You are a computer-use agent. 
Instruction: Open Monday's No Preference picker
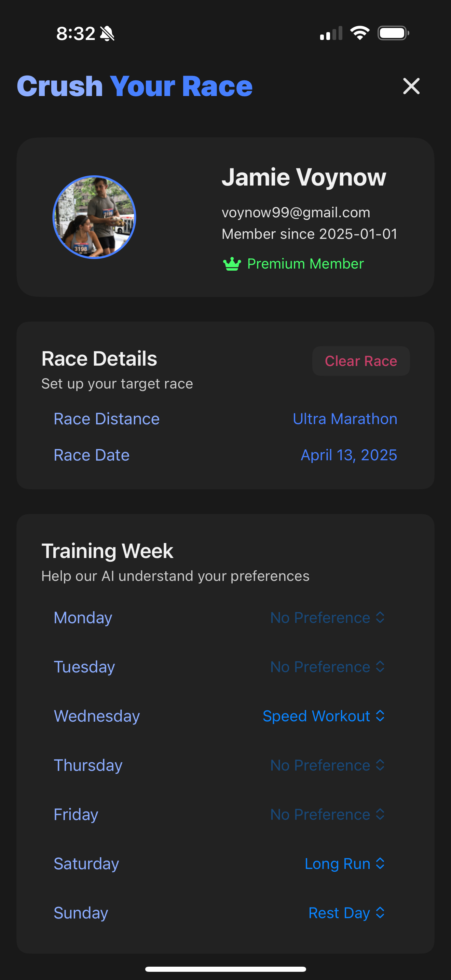tap(327, 617)
